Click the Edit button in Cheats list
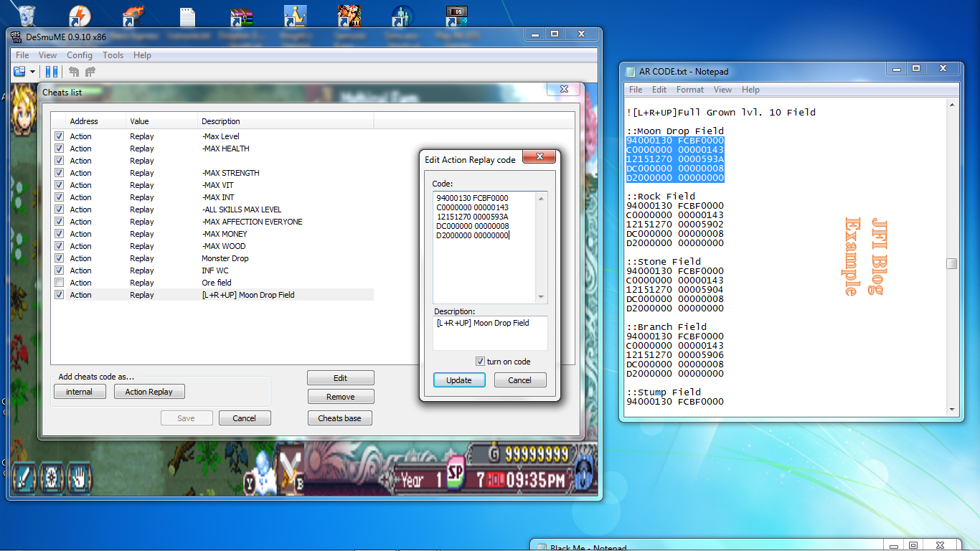The image size is (980, 551). [341, 378]
